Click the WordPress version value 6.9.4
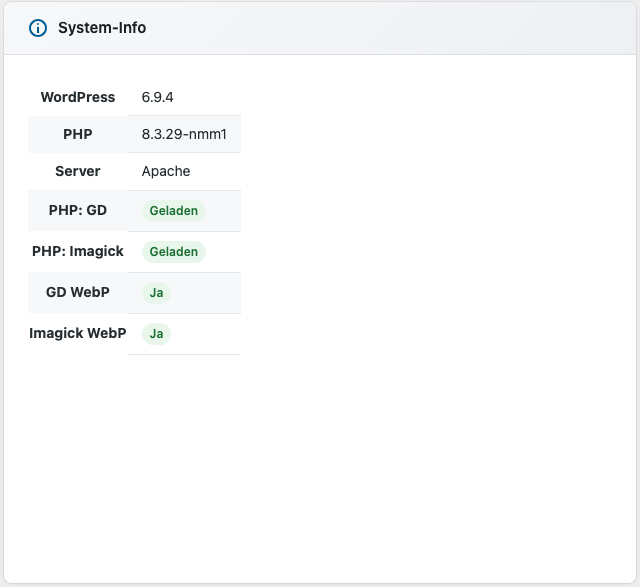Image resolution: width=640 pixels, height=587 pixels. click(x=158, y=97)
